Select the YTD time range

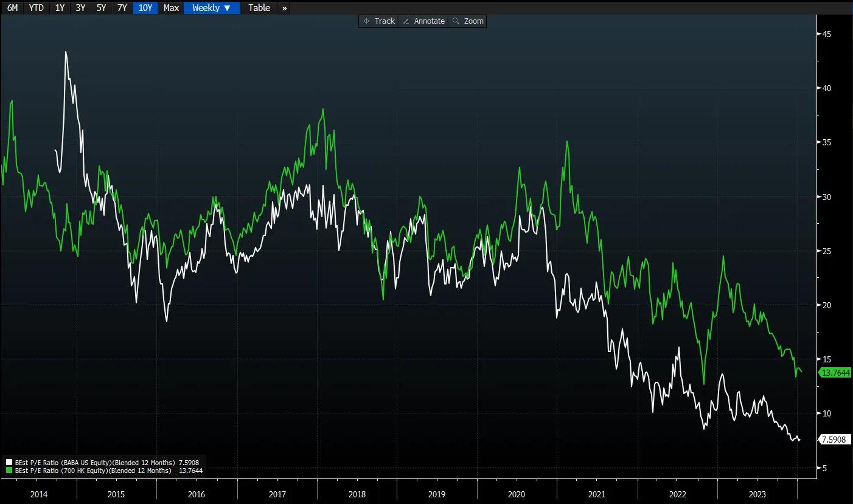point(37,8)
